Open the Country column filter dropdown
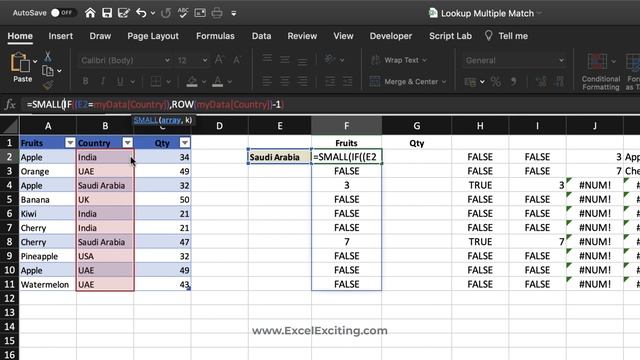Image resolution: width=640 pixels, height=360 pixels. (128, 142)
